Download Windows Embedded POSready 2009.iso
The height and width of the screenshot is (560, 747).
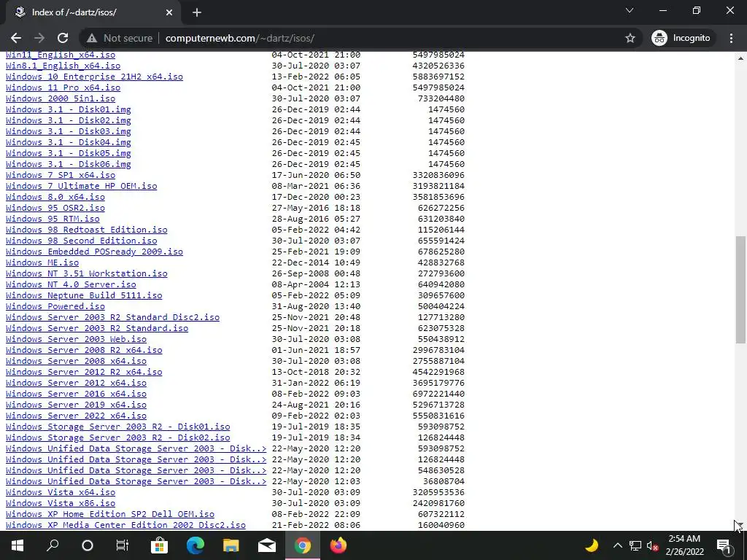pyautogui.click(x=94, y=252)
